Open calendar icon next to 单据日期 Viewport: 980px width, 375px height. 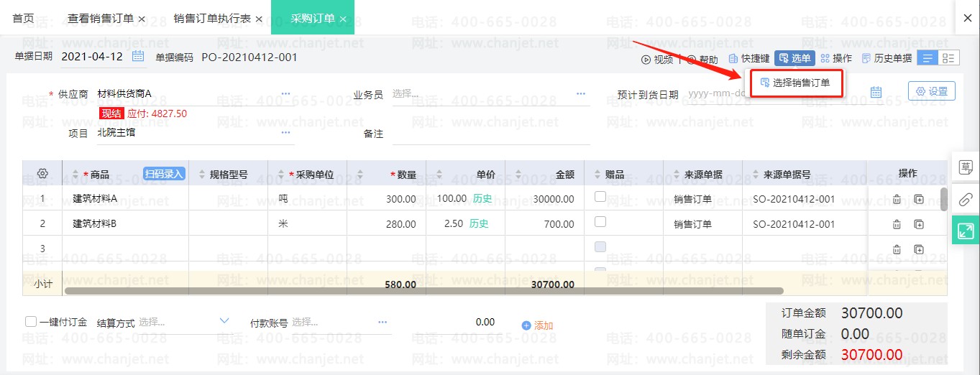[x=138, y=56]
